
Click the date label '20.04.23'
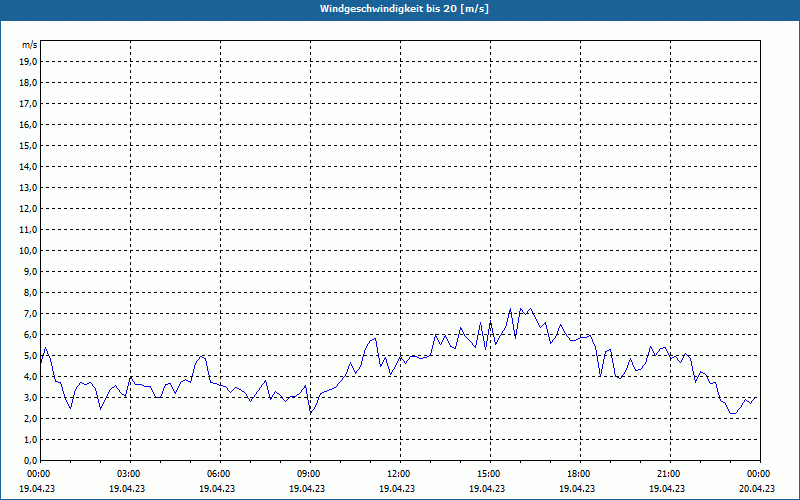(757, 488)
